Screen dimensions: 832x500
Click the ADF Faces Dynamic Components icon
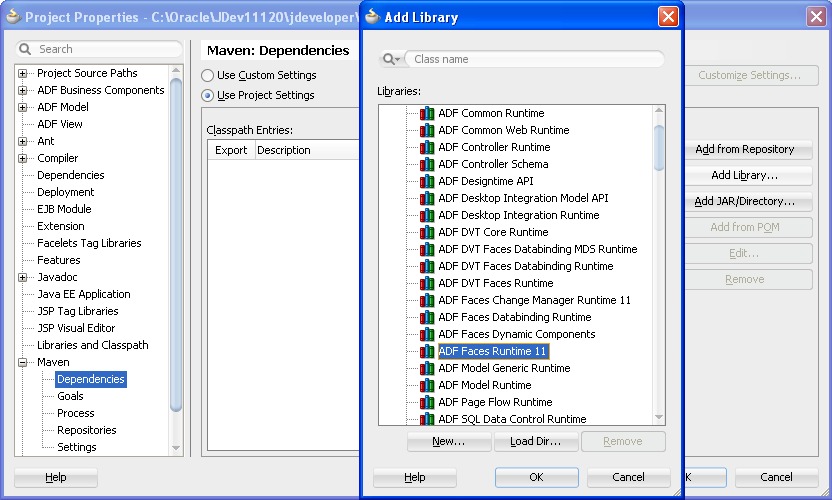[x=427, y=334]
